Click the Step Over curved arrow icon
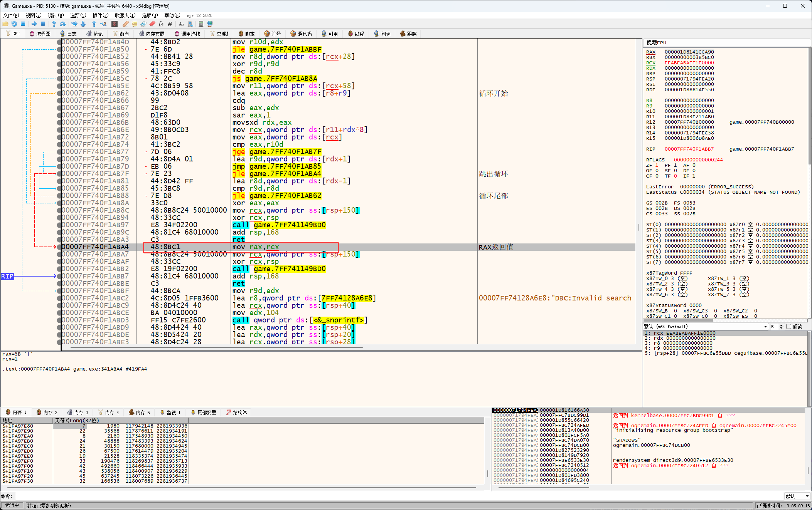The width and height of the screenshot is (812, 510). (63, 24)
